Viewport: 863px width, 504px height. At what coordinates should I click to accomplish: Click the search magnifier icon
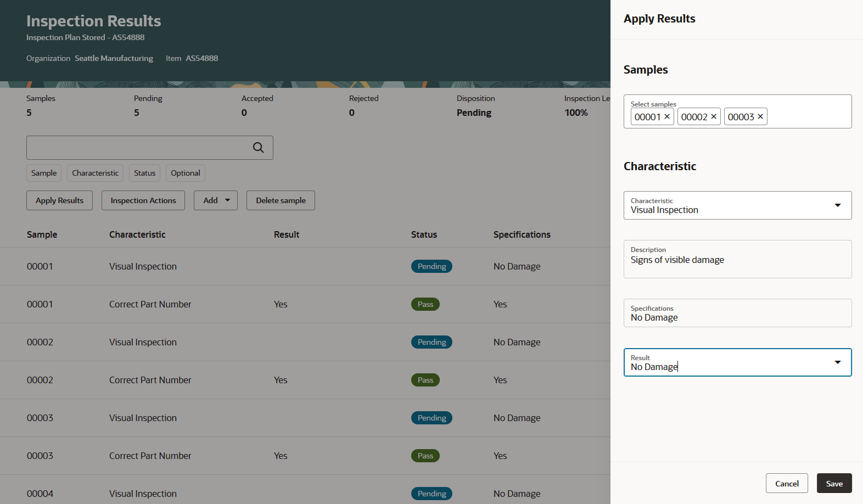(x=258, y=148)
